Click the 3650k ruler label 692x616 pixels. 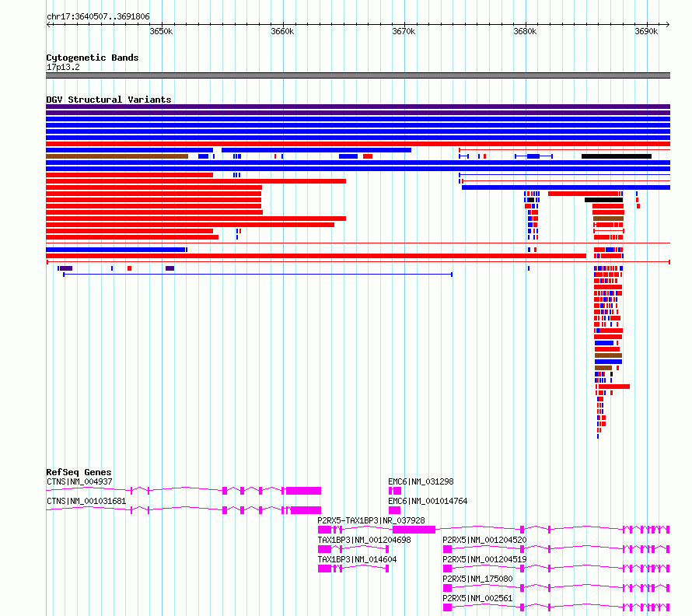tap(161, 31)
